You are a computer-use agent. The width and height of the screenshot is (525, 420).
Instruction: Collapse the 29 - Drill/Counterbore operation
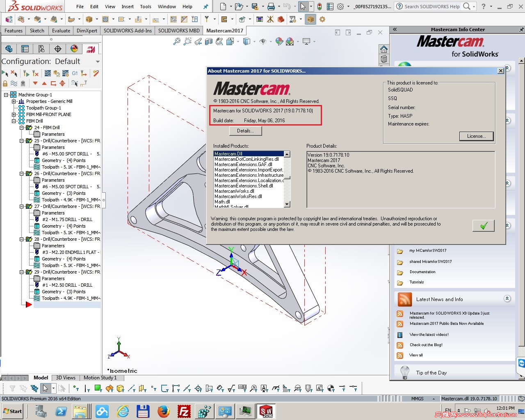pos(21,272)
